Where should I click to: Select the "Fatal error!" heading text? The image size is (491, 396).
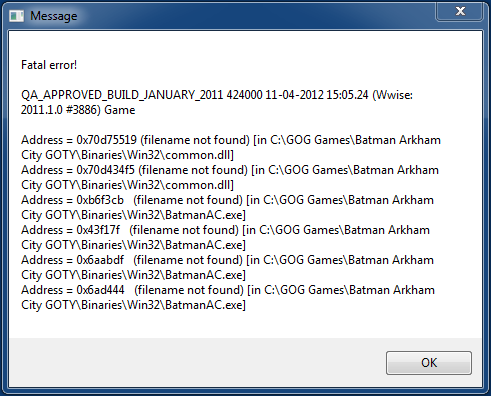tap(49, 65)
